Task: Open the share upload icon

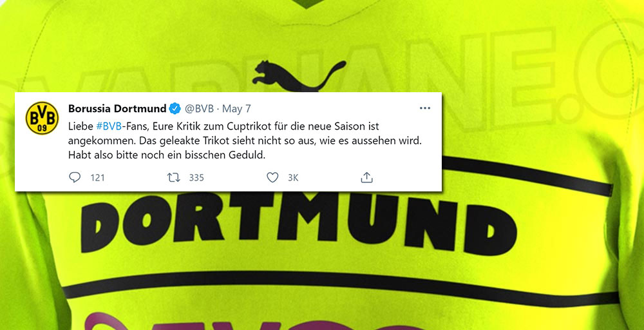Action: [366, 177]
